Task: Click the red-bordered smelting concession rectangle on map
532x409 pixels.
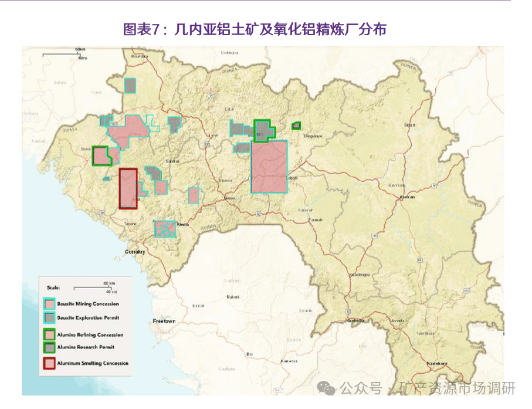Action: pyautogui.click(x=128, y=188)
